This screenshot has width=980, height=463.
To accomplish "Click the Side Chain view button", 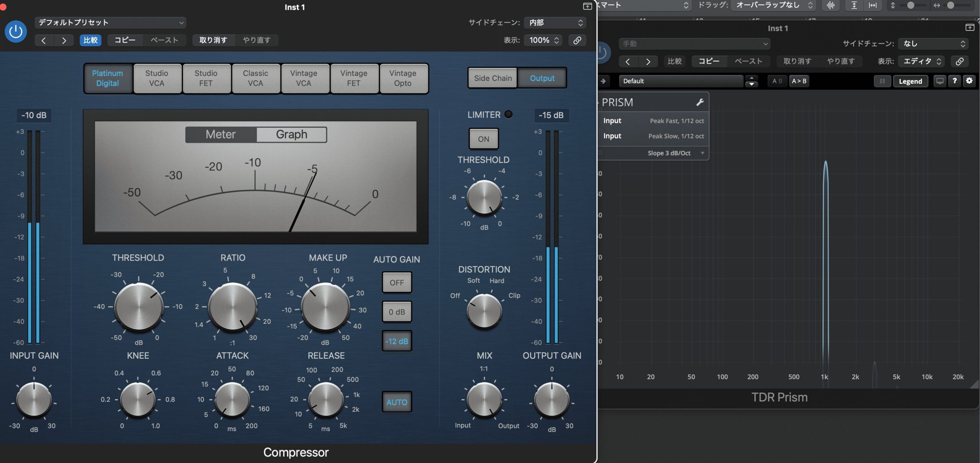I will click(493, 78).
